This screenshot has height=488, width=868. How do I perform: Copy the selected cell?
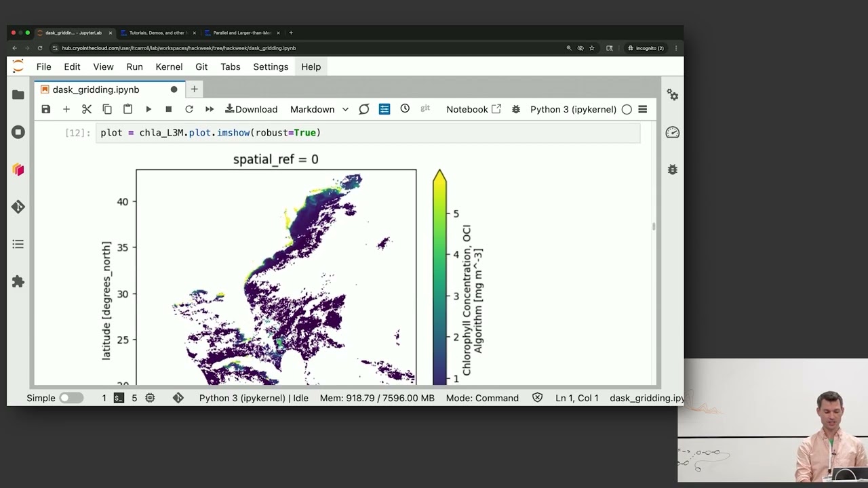tap(107, 109)
